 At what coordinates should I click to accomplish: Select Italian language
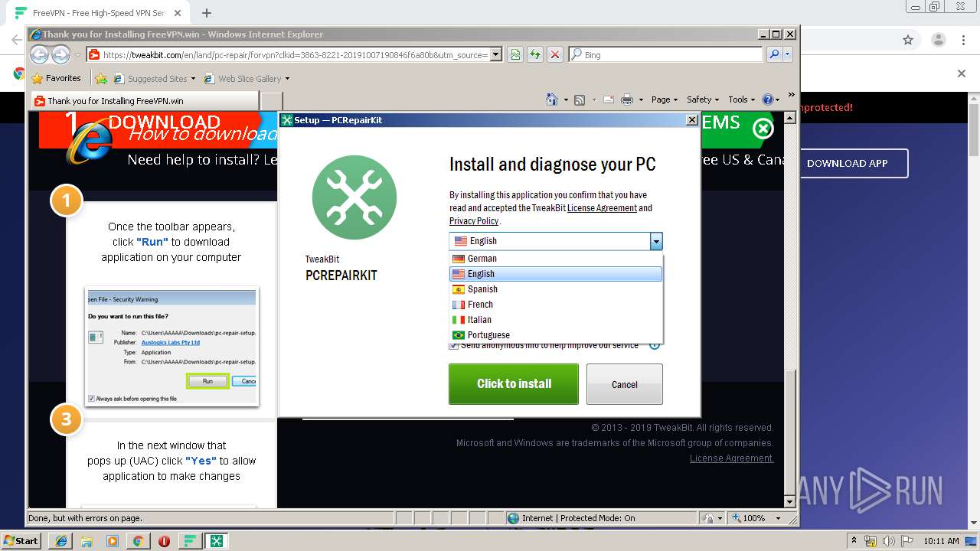(x=556, y=320)
